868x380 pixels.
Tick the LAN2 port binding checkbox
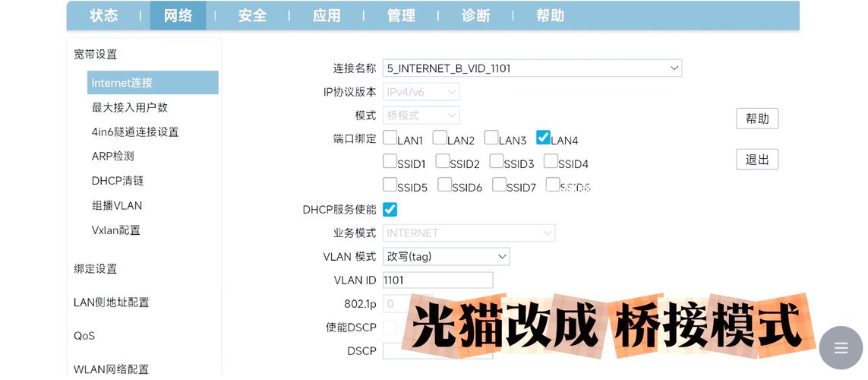(440, 138)
